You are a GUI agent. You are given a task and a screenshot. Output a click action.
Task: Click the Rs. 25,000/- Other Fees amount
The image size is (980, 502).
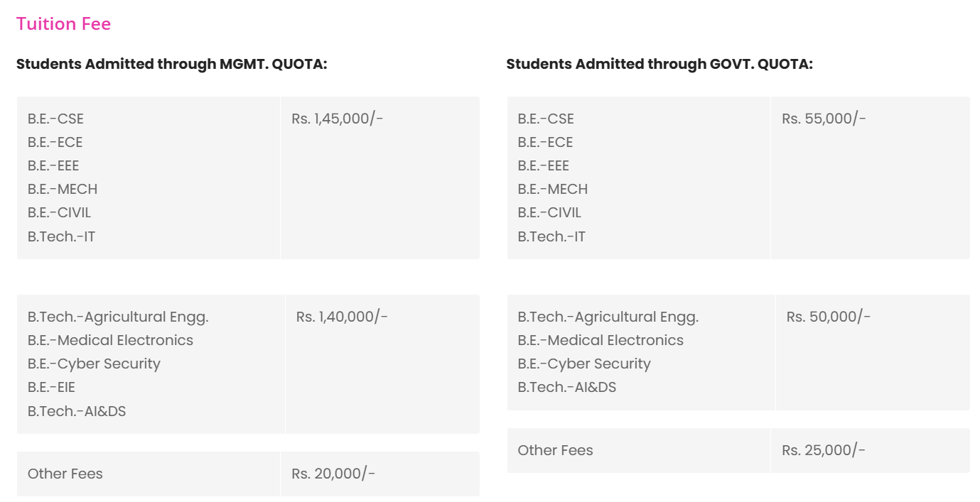click(x=824, y=450)
